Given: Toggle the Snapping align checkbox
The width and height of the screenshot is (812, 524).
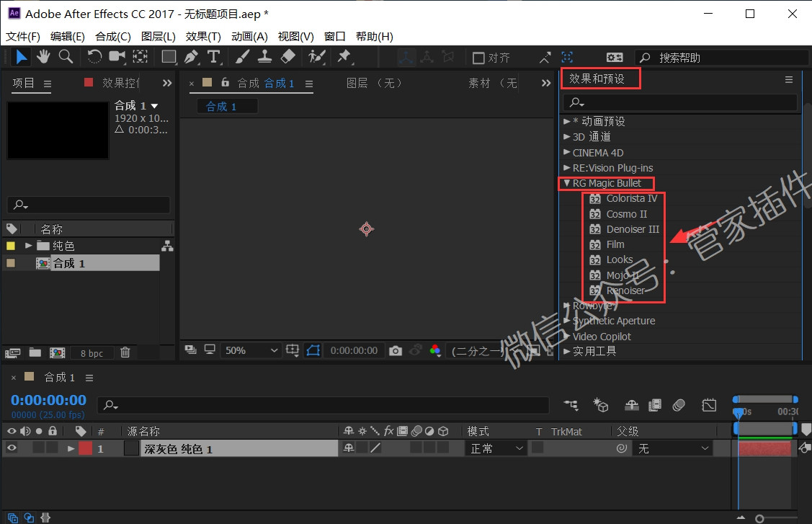Looking at the screenshot, I should point(478,58).
